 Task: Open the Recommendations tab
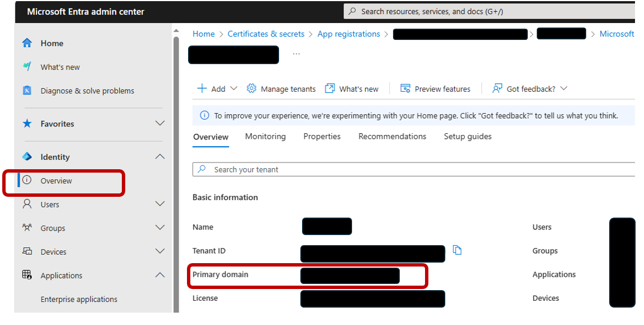tap(392, 136)
